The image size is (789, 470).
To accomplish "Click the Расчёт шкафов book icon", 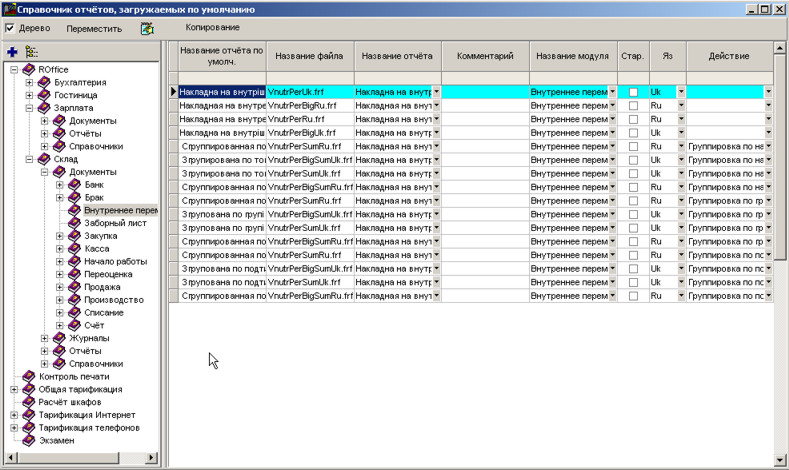I will (28, 402).
